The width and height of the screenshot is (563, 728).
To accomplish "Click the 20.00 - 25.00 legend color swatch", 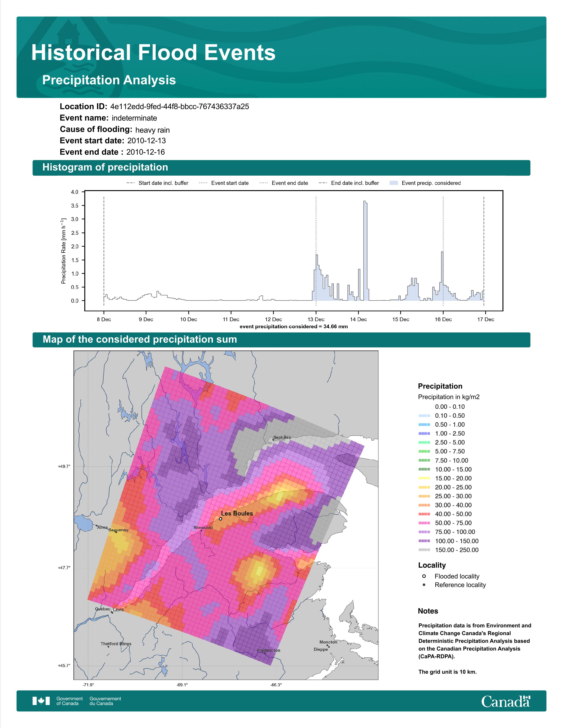I will pyautogui.click(x=424, y=487).
